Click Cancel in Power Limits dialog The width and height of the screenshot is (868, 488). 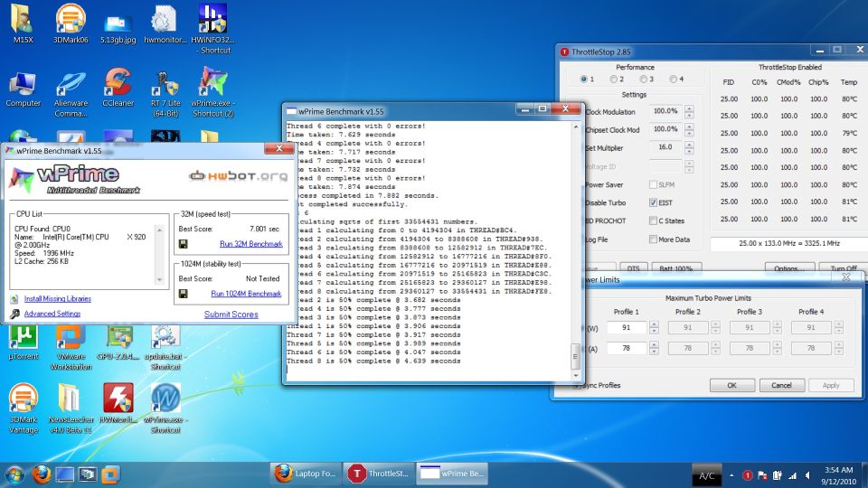click(x=781, y=385)
